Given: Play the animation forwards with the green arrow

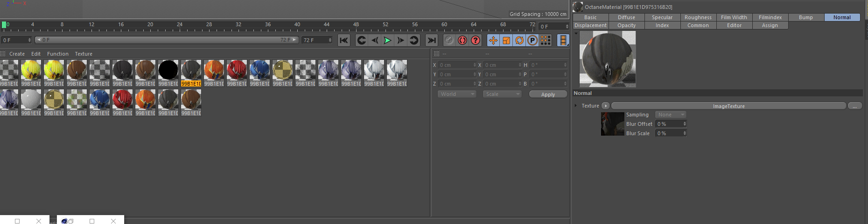Looking at the screenshot, I should click(x=387, y=40).
